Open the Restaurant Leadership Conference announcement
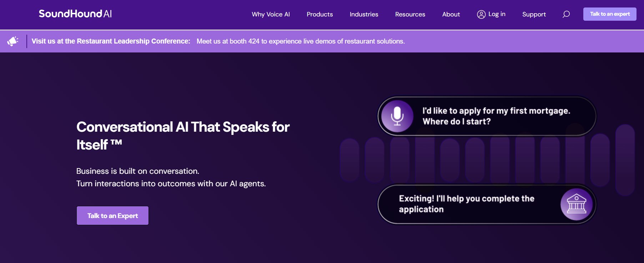The image size is (644, 263). (x=111, y=41)
